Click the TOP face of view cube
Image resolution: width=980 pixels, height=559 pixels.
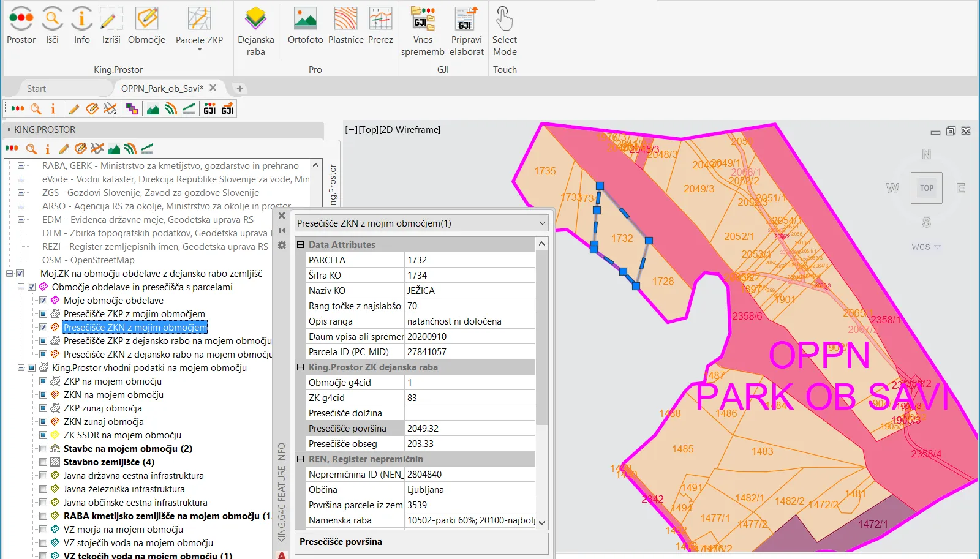[926, 188]
